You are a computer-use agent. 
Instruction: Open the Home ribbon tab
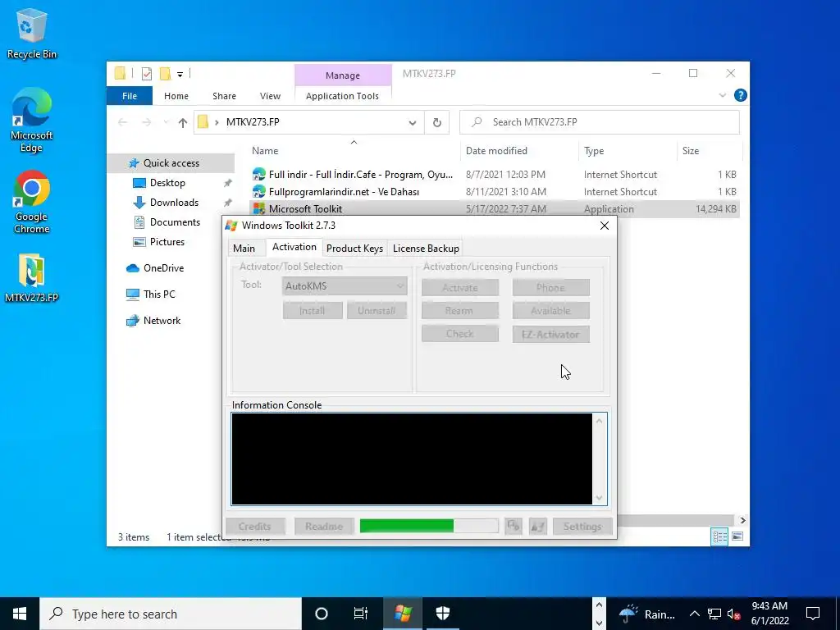[176, 96]
